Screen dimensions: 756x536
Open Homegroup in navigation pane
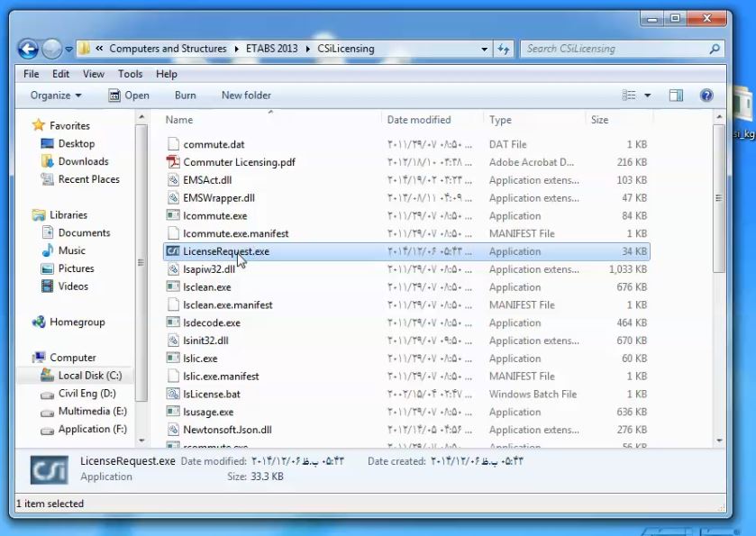(77, 322)
